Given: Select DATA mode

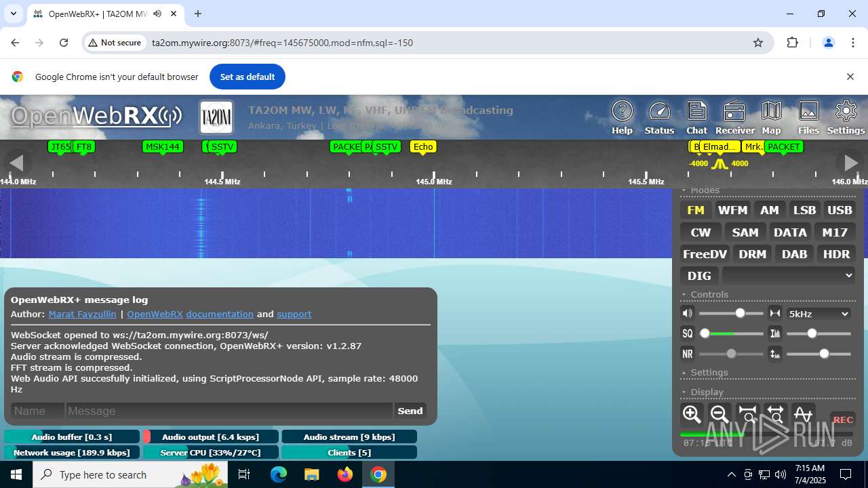Looking at the screenshot, I should click(790, 232).
